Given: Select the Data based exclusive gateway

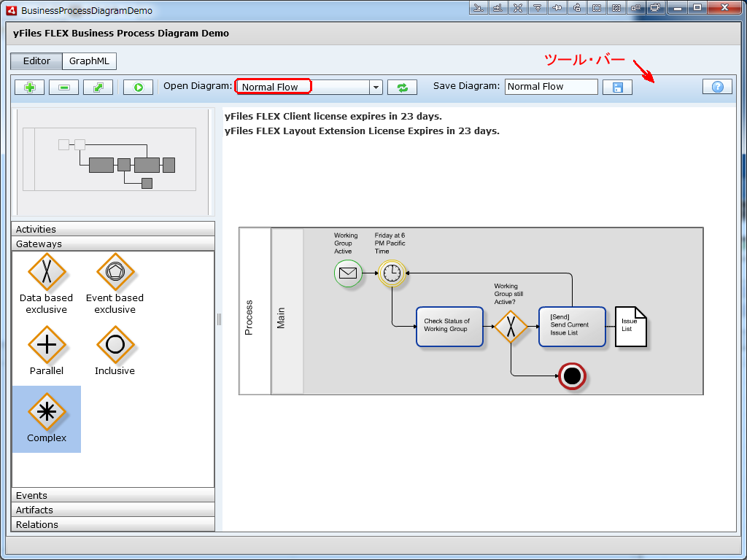Looking at the screenshot, I should coord(46,284).
